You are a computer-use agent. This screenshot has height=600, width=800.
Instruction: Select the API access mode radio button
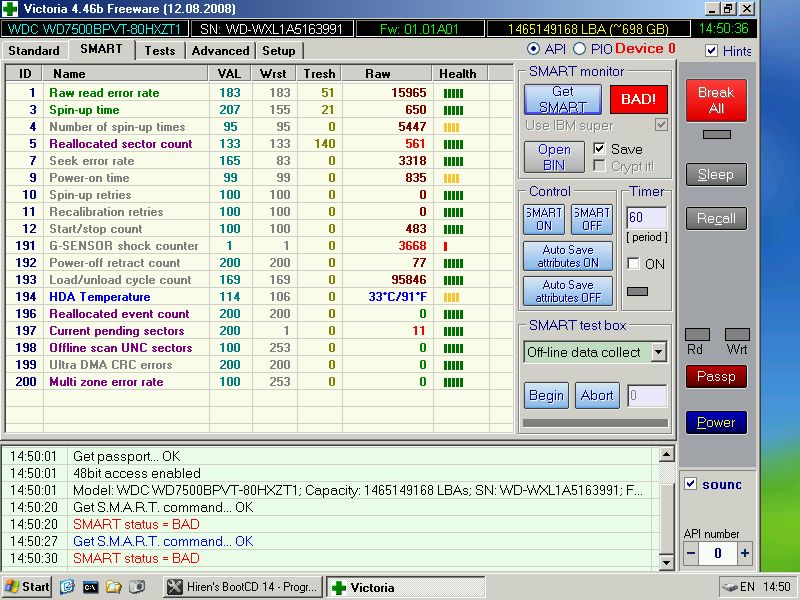click(x=533, y=49)
